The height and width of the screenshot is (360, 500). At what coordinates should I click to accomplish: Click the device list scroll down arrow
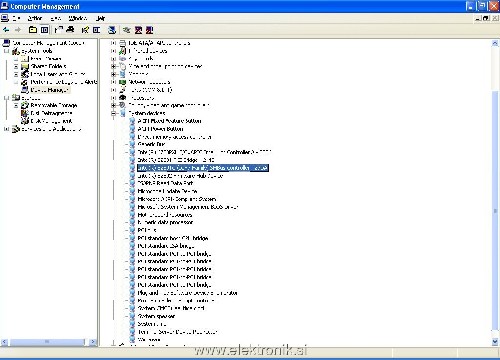point(495,341)
